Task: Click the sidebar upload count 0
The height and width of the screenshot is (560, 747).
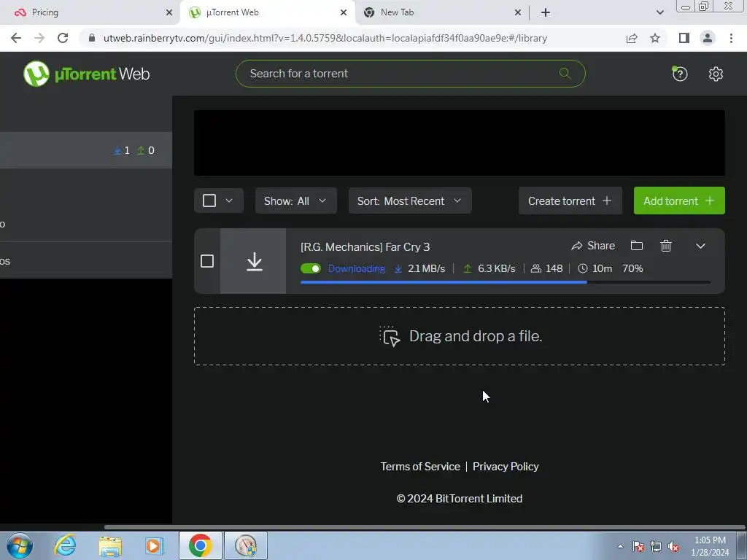Action: pyautogui.click(x=151, y=150)
